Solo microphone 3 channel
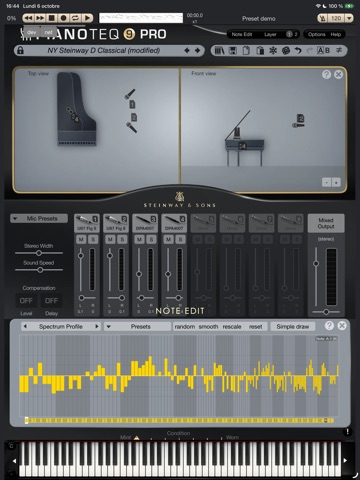 pyautogui.click(x=151, y=239)
